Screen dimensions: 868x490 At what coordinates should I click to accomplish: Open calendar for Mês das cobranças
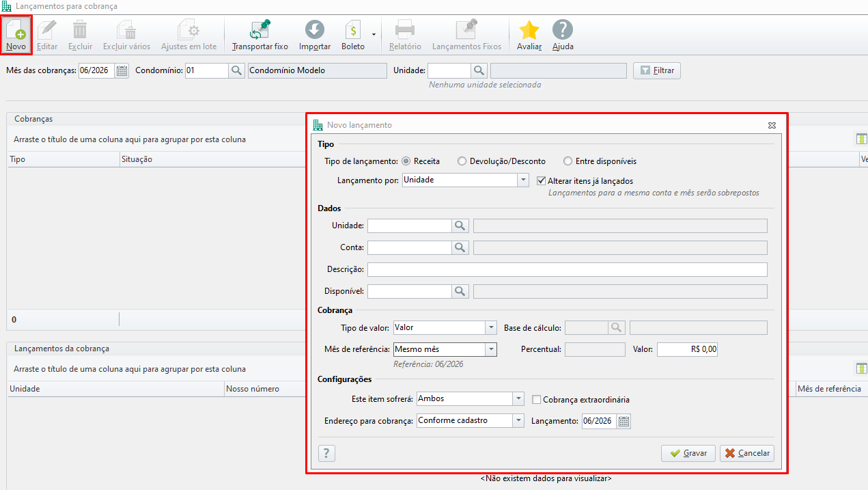click(x=122, y=70)
